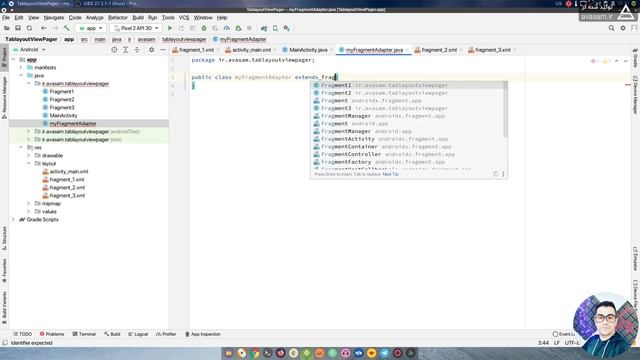Hide the Project panel with minus icon
The height and width of the screenshot is (360, 640).
coord(162,50)
